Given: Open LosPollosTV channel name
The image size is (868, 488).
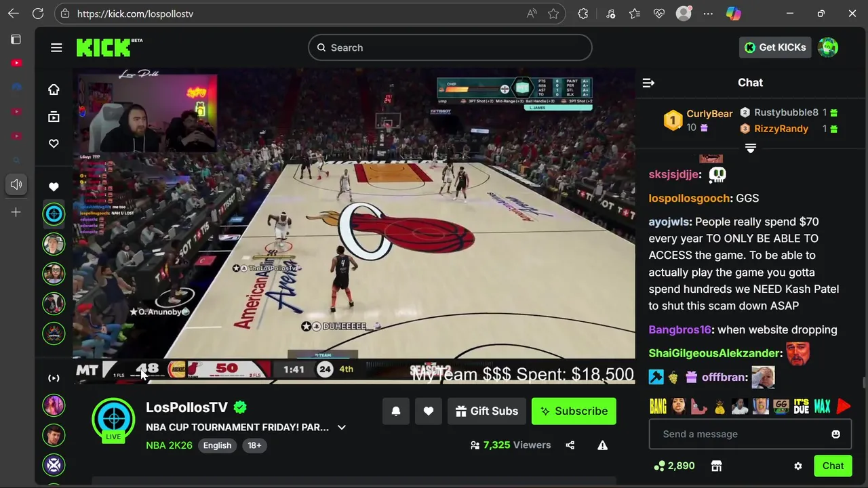Looking at the screenshot, I should point(186,407).
